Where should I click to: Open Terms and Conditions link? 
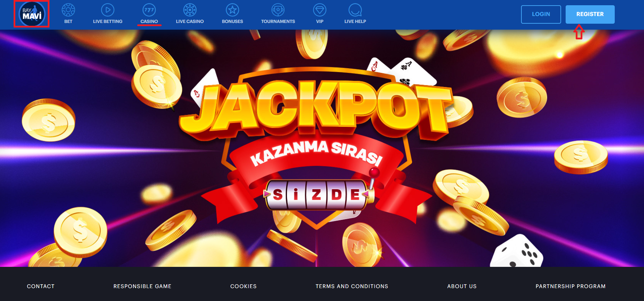pyautogui.click(x=352, y=286)
